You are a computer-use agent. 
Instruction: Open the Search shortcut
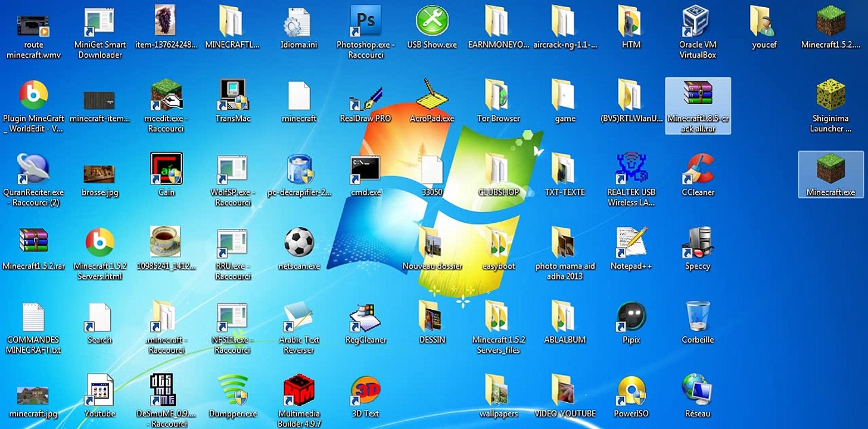pos(99,317)
